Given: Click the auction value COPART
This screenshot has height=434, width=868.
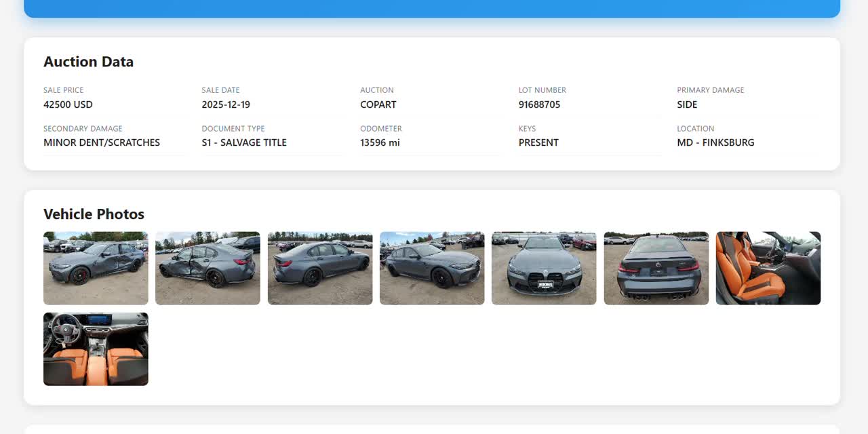Looking at the screenshot, I should click(x=378, y=104).
